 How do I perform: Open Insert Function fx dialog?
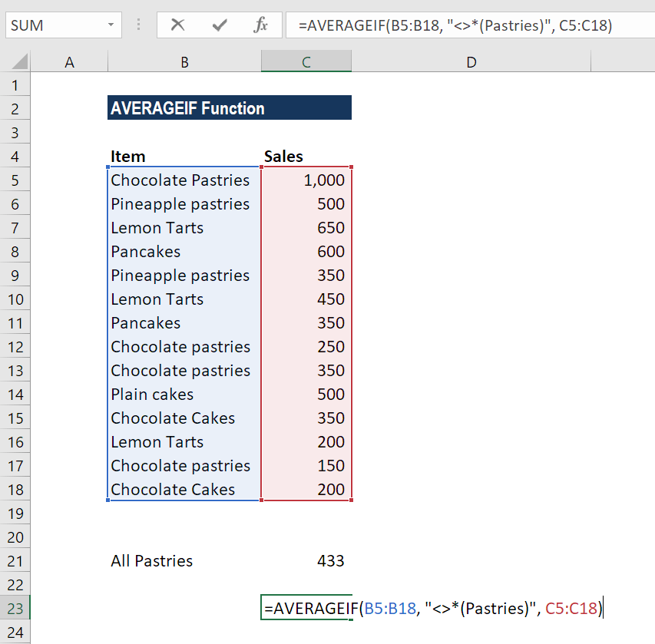260,25
